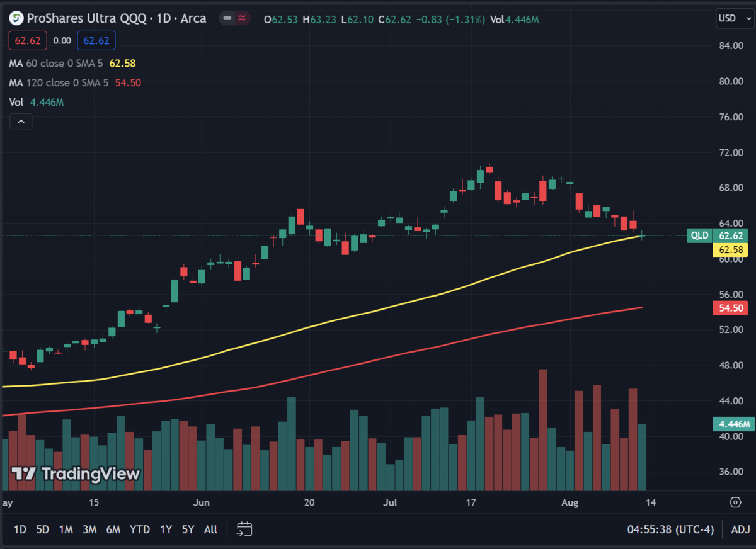Click the 4.446M volume scale label
Viewport: 756px width, 549px height.
733,424
